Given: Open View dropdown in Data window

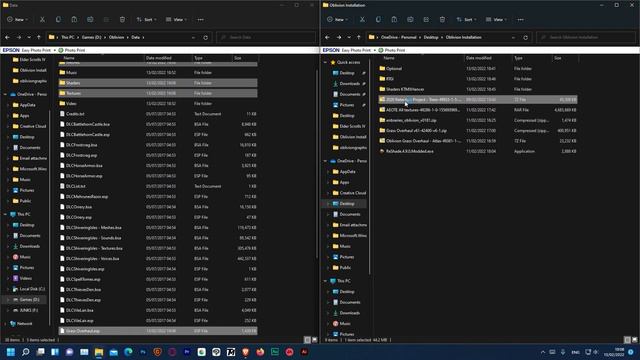Looking at the screenshot, I should point(176,20).
